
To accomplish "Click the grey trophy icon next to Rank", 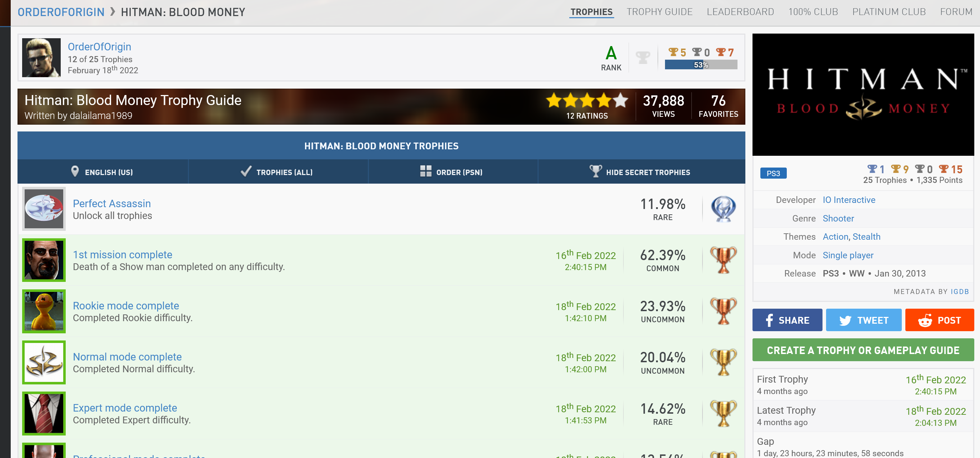I will click(x=642, y=58).
